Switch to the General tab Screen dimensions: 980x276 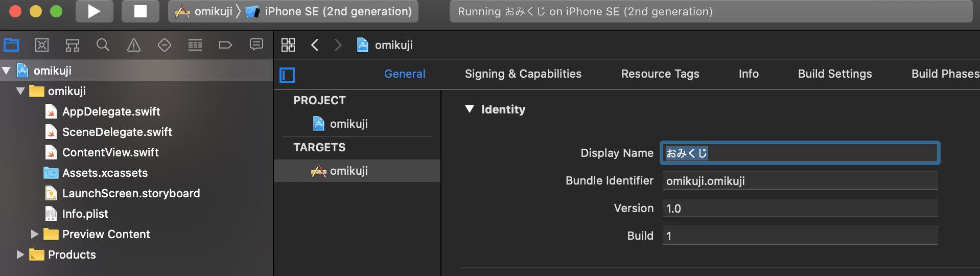tap(405, 74)
